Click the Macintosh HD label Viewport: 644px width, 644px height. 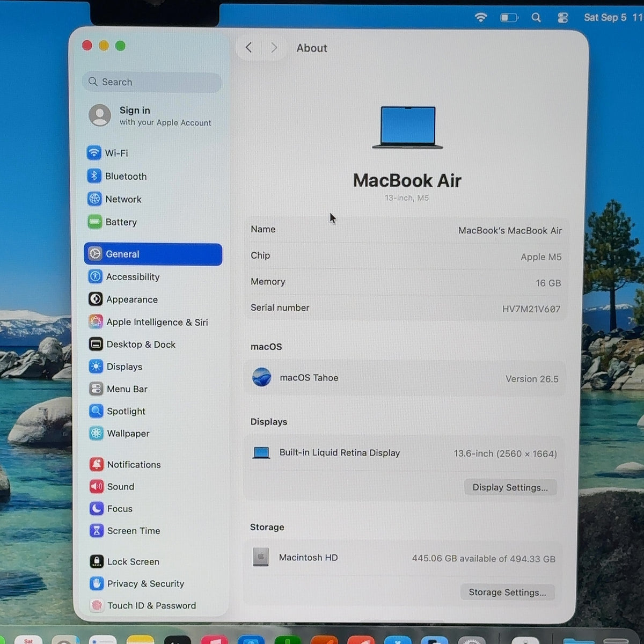309,558
